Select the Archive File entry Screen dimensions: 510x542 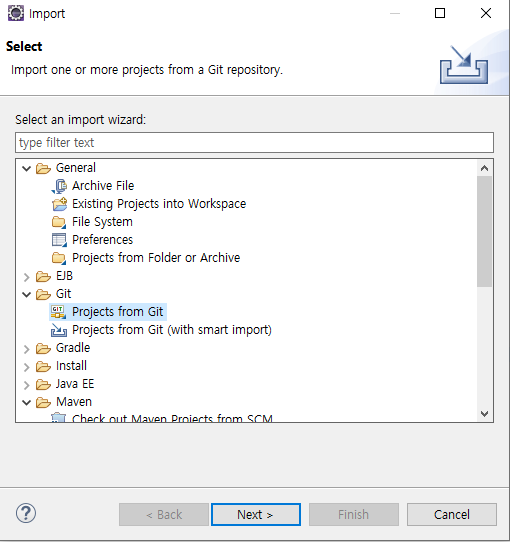click(x=103, y=186)
